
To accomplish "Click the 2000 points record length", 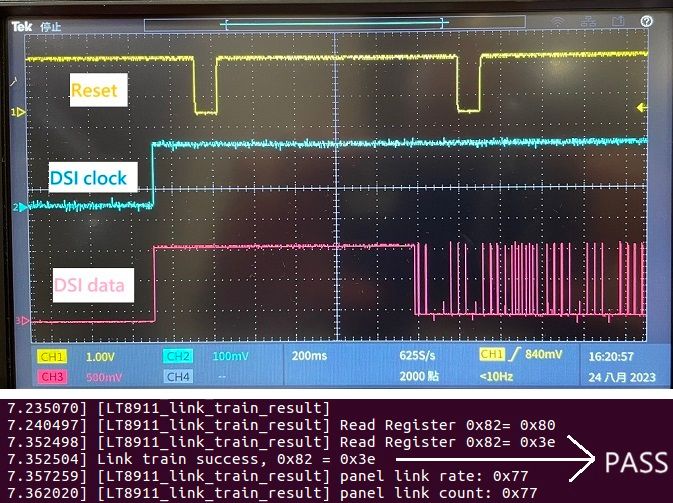I will (x=419, y=376).
